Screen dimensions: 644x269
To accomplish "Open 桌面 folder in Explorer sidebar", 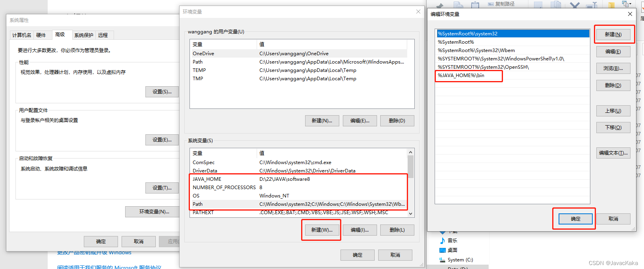I will click(x=449, y=250).
